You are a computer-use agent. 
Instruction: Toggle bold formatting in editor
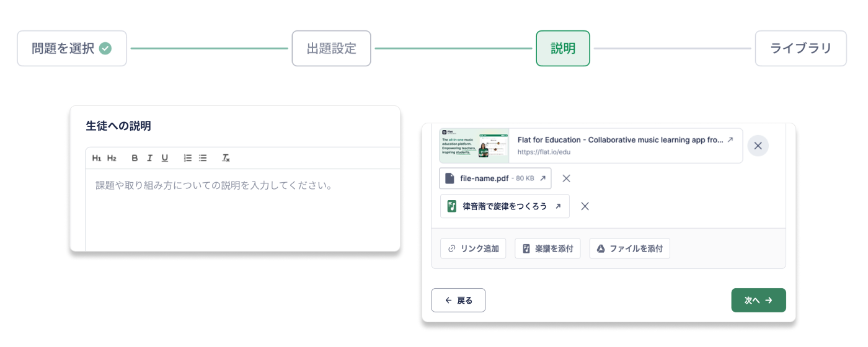(x=135, y=158)
